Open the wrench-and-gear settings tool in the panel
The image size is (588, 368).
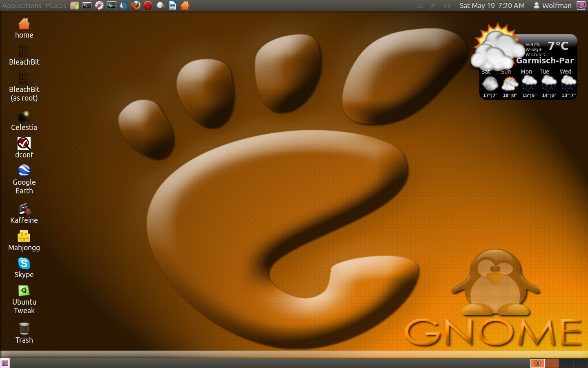click(99, 5)
